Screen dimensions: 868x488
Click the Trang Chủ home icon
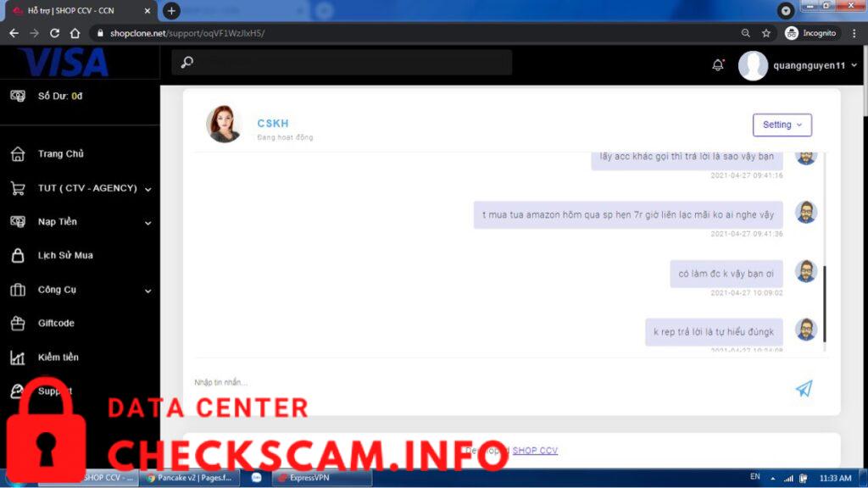[18, 154]
